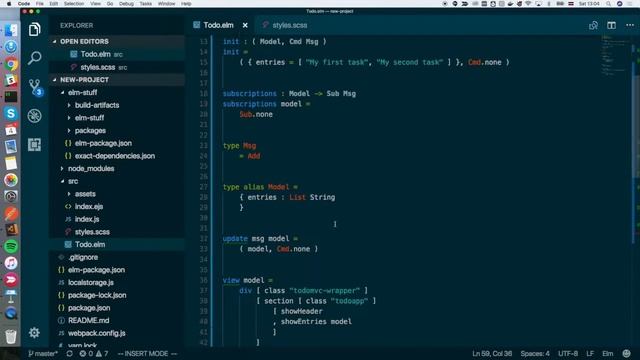The image size is (640, 360).
Task: Open Photos app from the Dock
Action: pos(11,180)
